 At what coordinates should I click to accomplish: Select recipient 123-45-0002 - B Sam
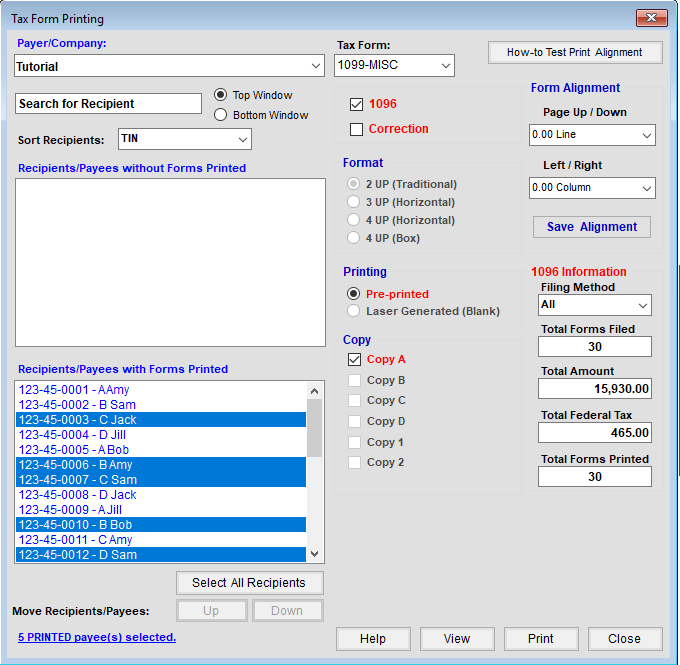tap(161, 405)
